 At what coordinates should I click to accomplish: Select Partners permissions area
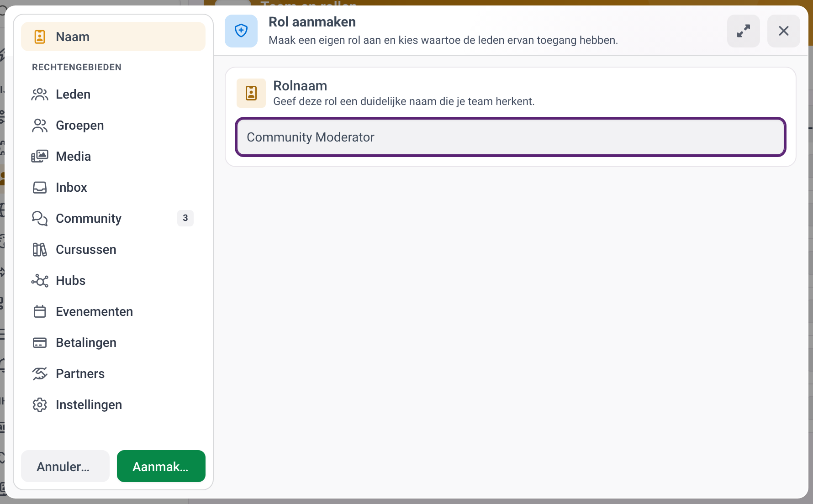pos(113,373)
